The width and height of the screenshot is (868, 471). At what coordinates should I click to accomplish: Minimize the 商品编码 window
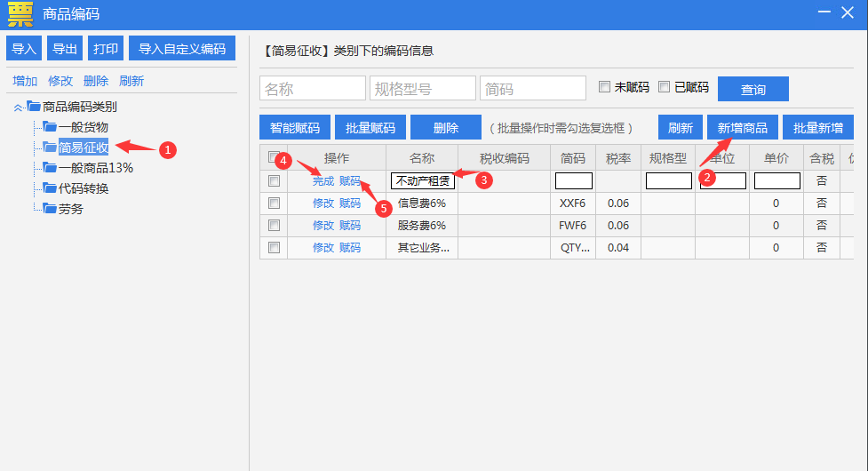(824, 12)
